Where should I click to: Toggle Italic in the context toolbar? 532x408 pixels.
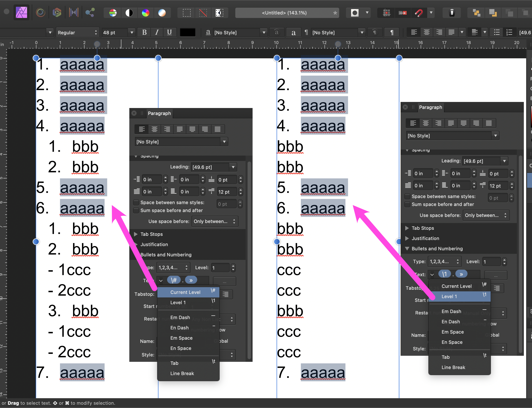tap(157, 32)
